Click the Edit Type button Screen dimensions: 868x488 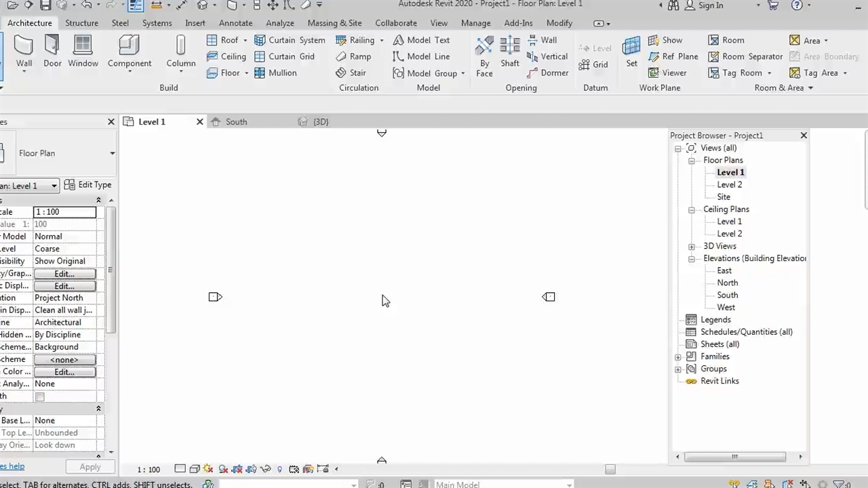[87, 185]
